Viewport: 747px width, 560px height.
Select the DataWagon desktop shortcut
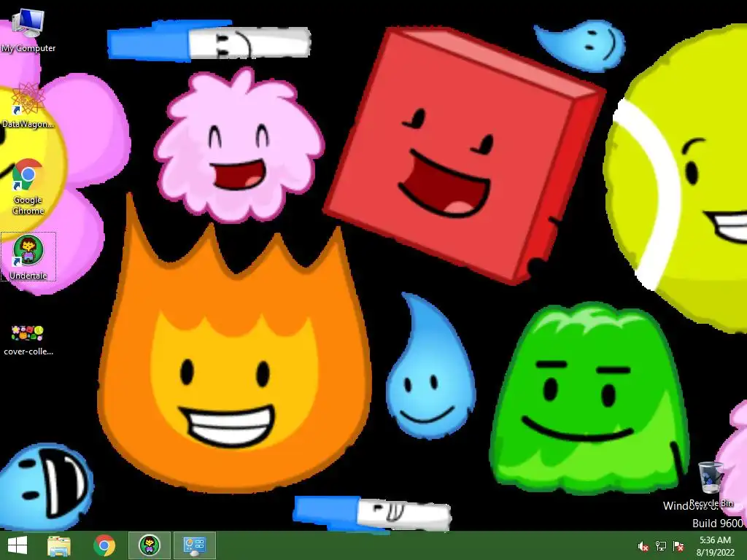point(28,106)
